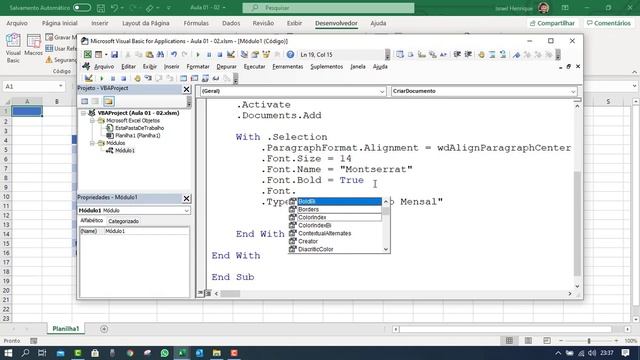Open the Properties Window icon in the toolbar
Image resolution: width=640 pixels, height=360 pixels.
coord(255,54)
